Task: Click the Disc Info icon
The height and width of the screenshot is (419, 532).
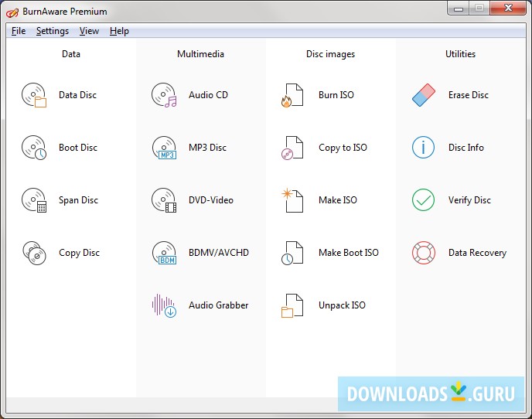Action: click(x=423, y=148)
